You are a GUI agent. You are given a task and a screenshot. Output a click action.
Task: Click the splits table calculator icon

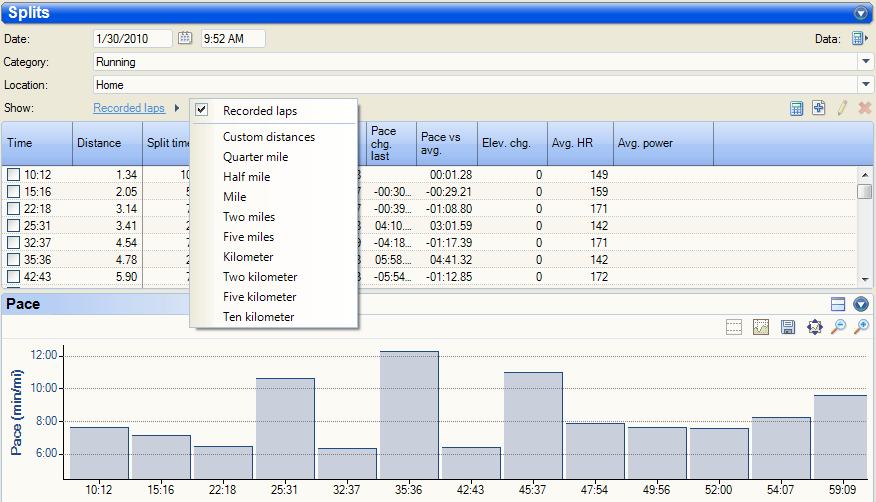point(797,108)
